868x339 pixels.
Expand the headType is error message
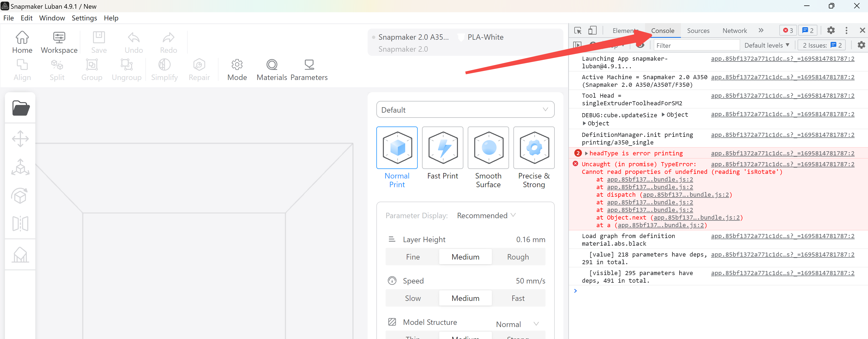(586, 153)
